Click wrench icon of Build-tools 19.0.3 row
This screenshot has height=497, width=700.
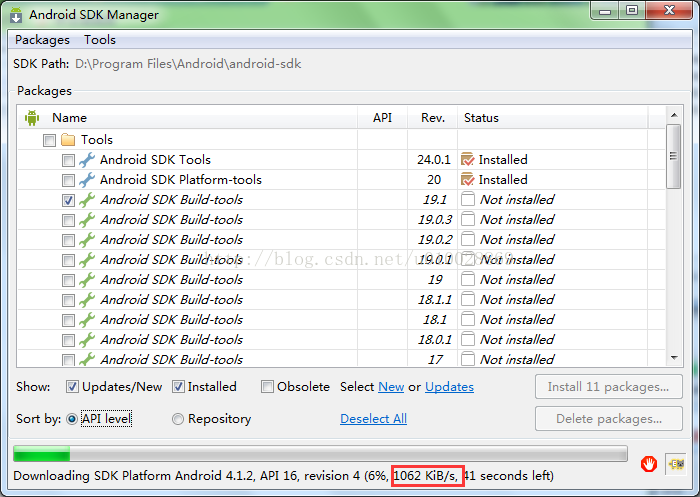coord(87,220)
